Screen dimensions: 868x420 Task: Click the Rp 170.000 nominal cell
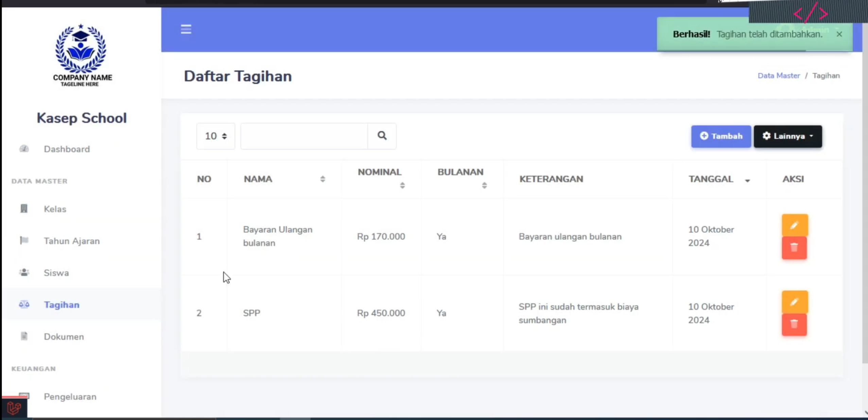pyautogui.click(x=381, y=236)
